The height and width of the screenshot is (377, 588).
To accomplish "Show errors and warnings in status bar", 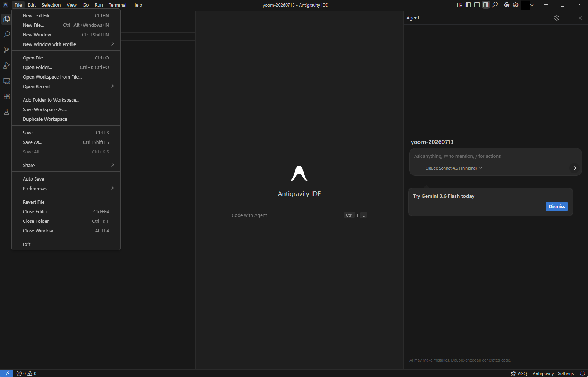I will tap(26, 373).
